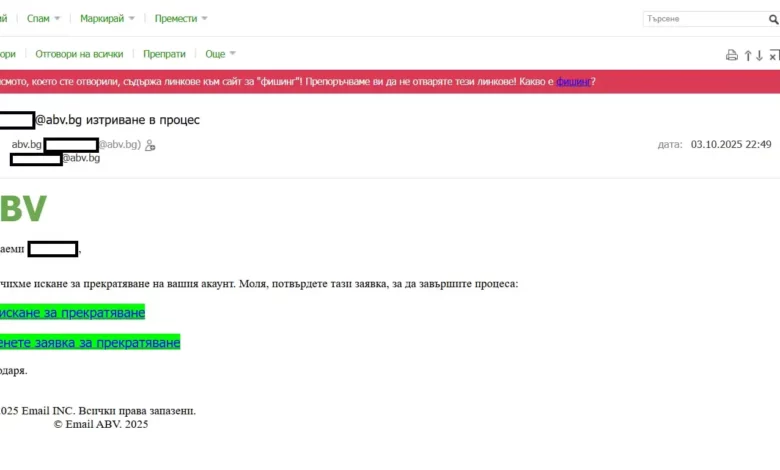Go to previous message with up arrow
Viewport: 780px width, 470px height.
point(748,55)
